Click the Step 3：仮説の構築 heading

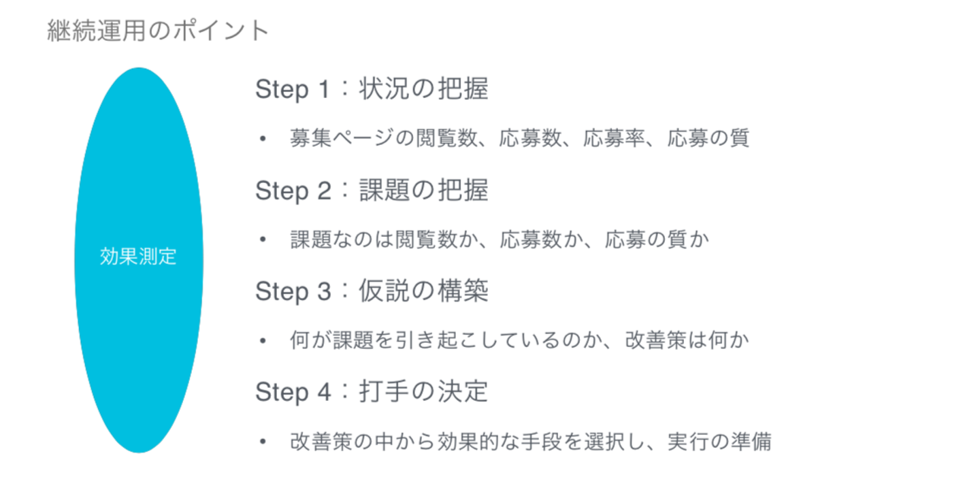click(372, 291)
